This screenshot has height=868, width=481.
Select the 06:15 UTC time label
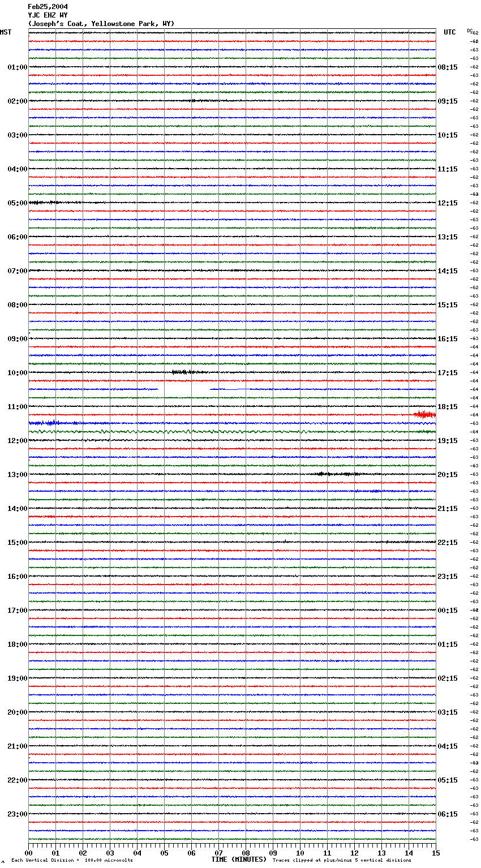(448, 814)
